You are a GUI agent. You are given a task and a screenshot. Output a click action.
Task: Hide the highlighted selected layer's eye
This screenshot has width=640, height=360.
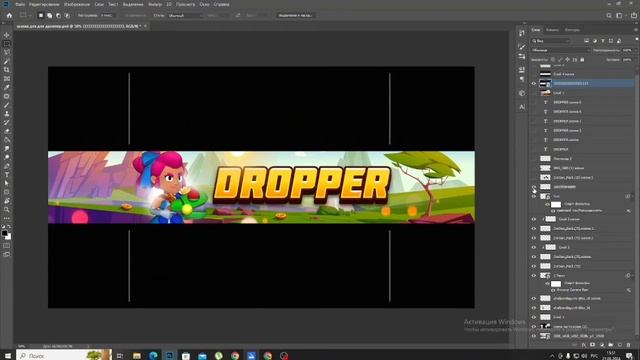point(534,83)
